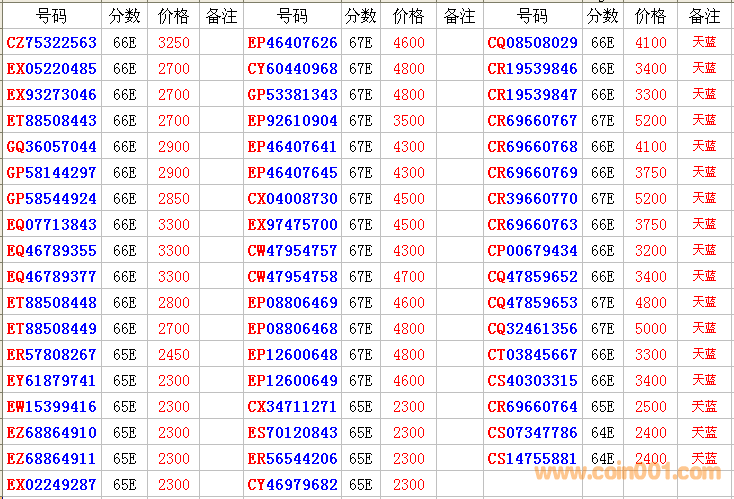Click the GP58544924 entry

pos(52,199)
